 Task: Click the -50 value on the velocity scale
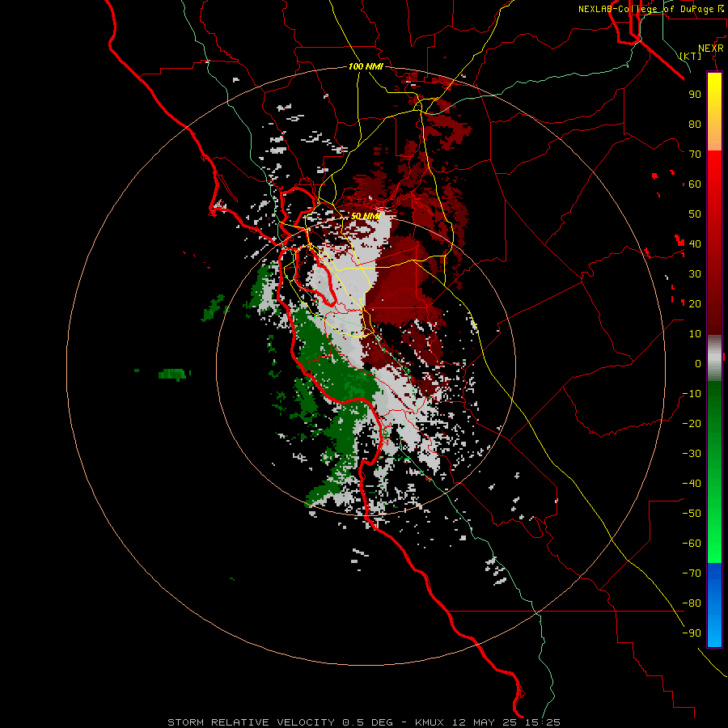692,514
